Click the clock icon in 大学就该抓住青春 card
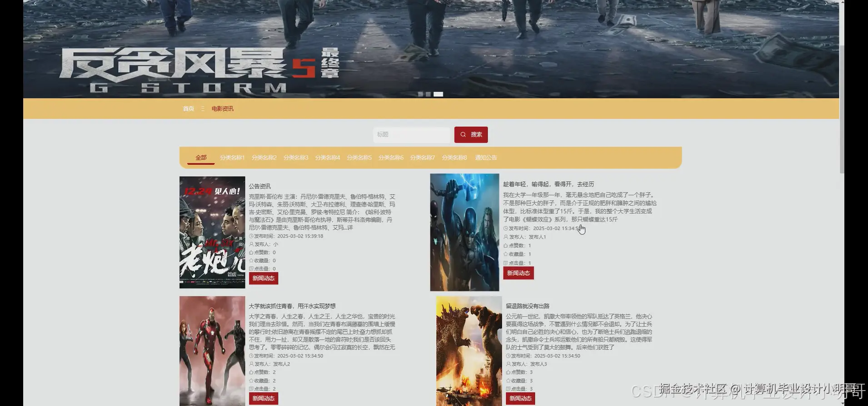Viewport: 868px width, 406px height. pyautogui.click(x=251, y=356)
